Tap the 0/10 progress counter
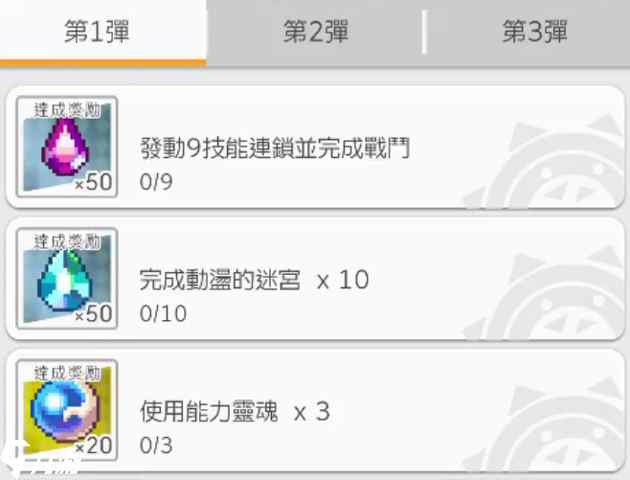Image resolution: width=630 pixels, height=480 pixels. coord(163,313)
